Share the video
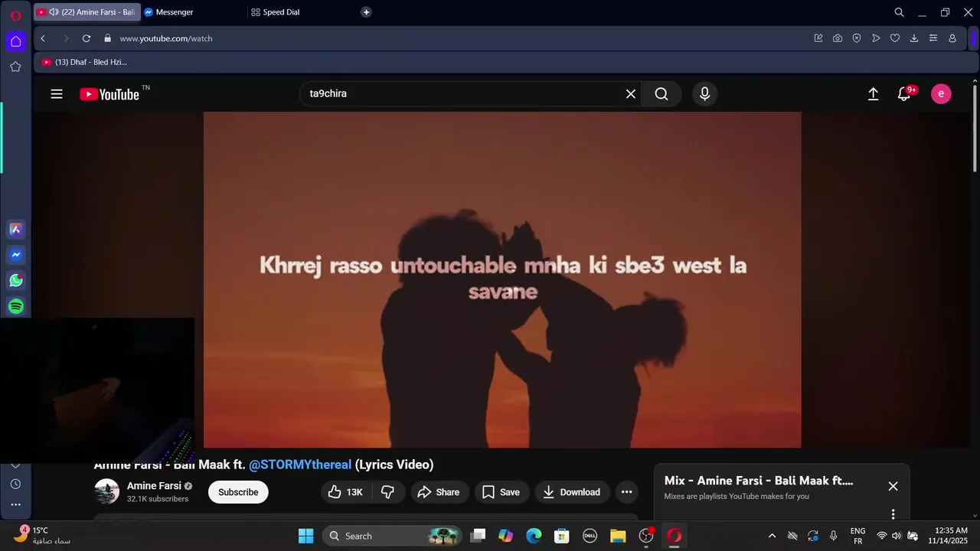980x551 pixels. tap(439, 492)
